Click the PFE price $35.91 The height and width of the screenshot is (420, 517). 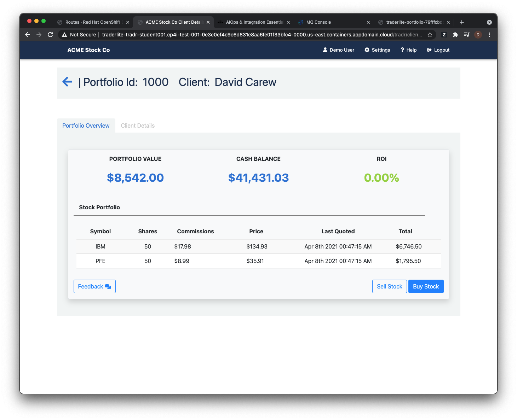coord(255,261)
